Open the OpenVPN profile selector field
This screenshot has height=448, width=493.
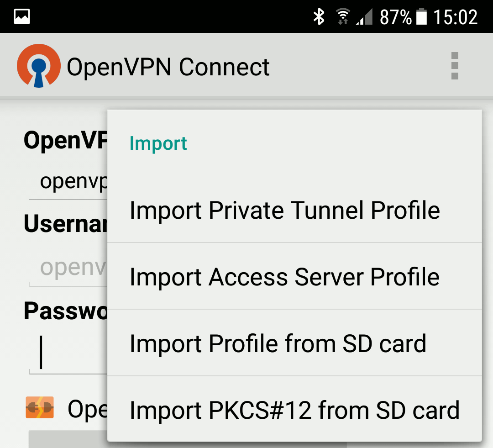(x=68, y=182)
